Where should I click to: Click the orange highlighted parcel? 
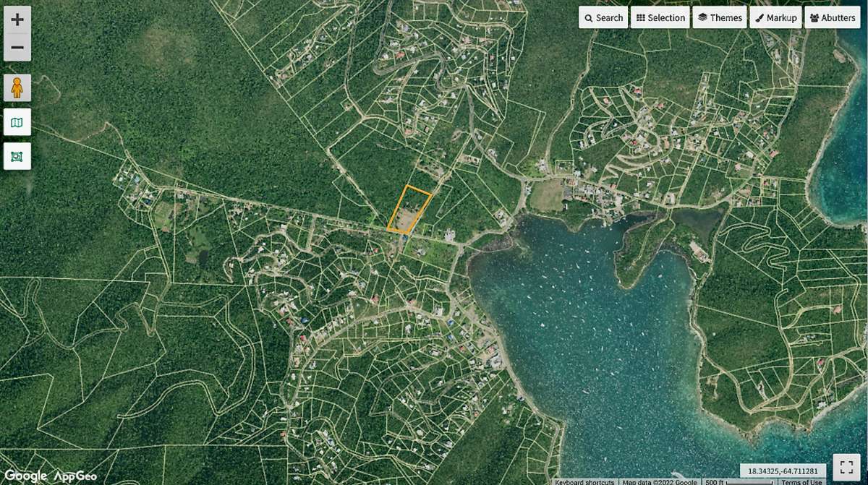409,210
